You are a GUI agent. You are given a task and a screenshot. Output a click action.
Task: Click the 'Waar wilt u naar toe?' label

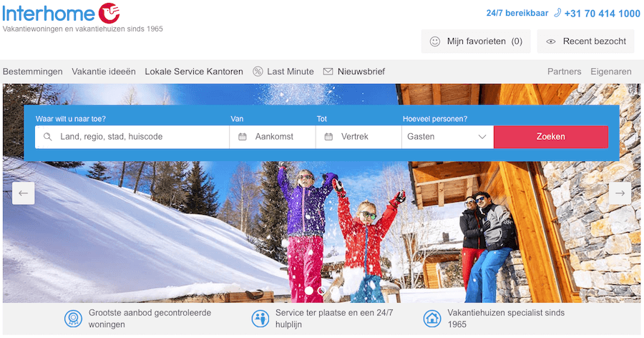tap(71, 119)
